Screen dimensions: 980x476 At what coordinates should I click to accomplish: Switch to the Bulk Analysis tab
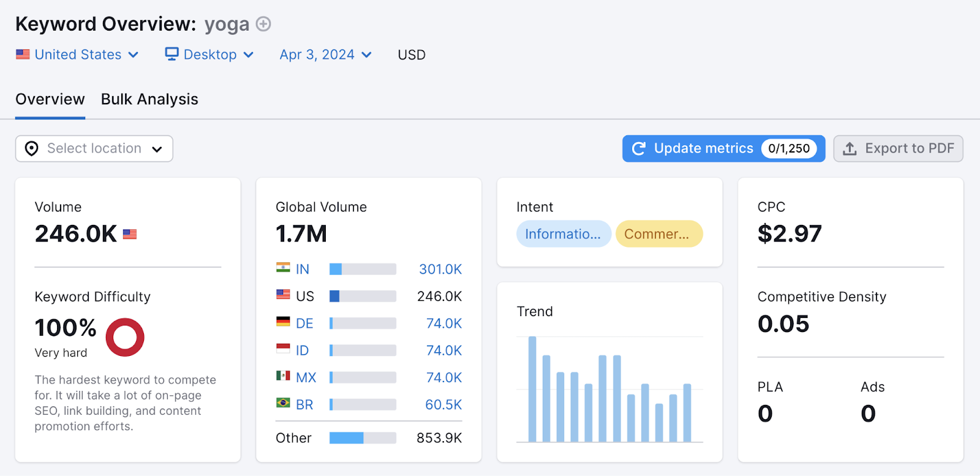pyautogui.click(x=149, y=99)
